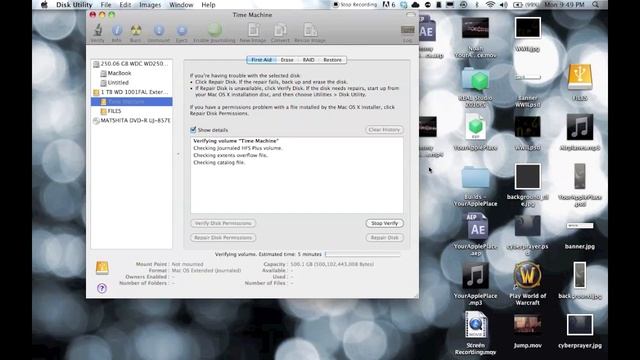Switch to the Erase tab
The height and width of the screenshot is (360, 640).
pyautogui.click(x=287, y=60)
